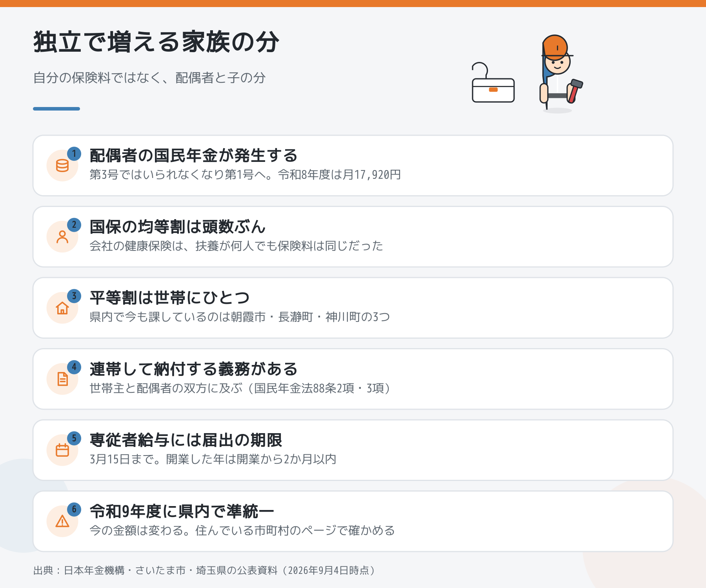Click the number 6 badge
This screenshot has height=588, width=706.
pyautogui.click(x=74, y=510)
